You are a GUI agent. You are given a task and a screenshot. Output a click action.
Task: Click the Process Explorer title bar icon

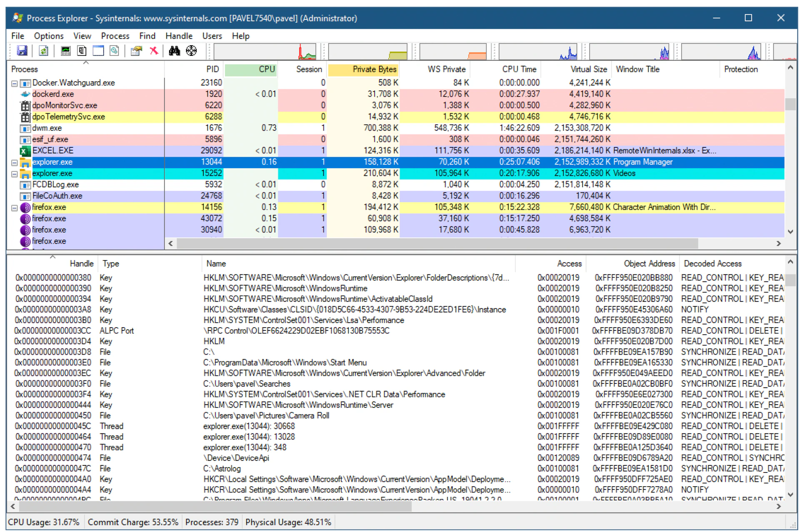17,18
